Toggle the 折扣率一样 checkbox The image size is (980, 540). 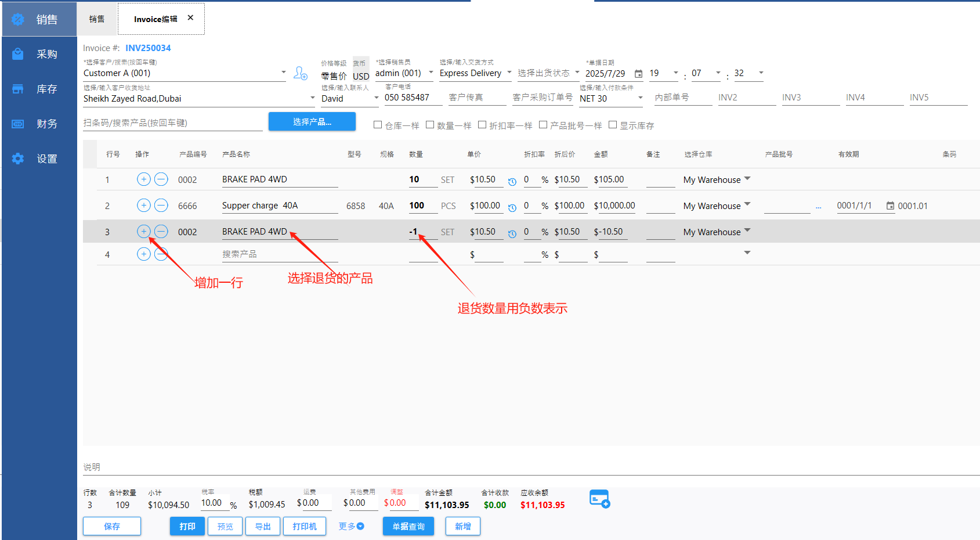tap(482, 125)
